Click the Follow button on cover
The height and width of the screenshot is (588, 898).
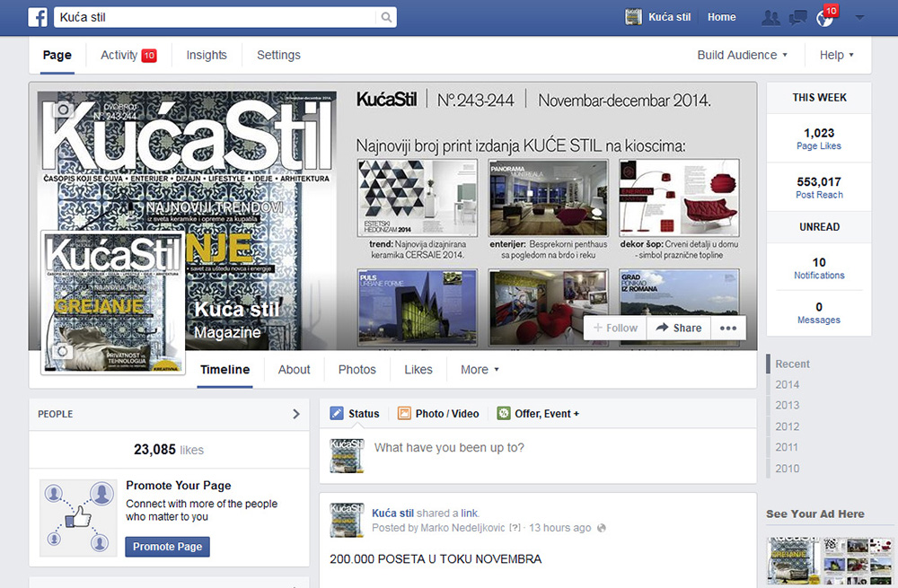click(x=615, y=328)
